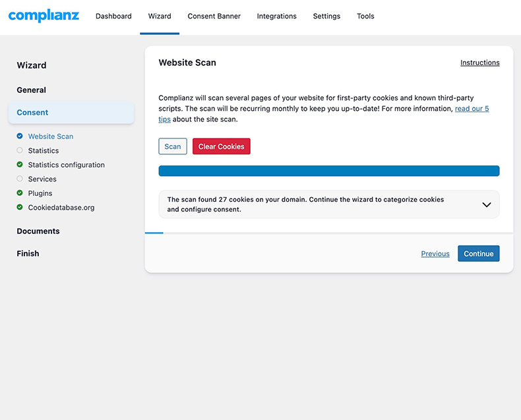Start a scan with the Scan button
The width and height of the screenshot is (521, 420).
click(x=173, y=146)
